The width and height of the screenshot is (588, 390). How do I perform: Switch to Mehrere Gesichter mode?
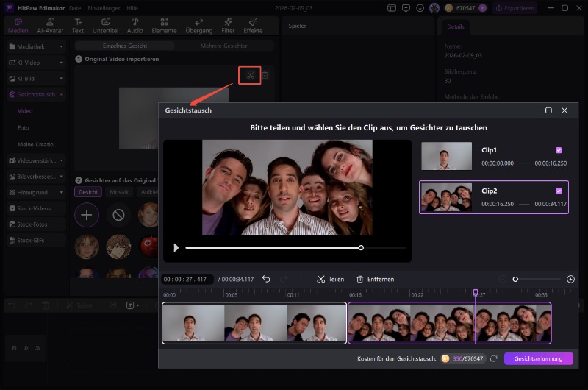[x=224, y=46]
